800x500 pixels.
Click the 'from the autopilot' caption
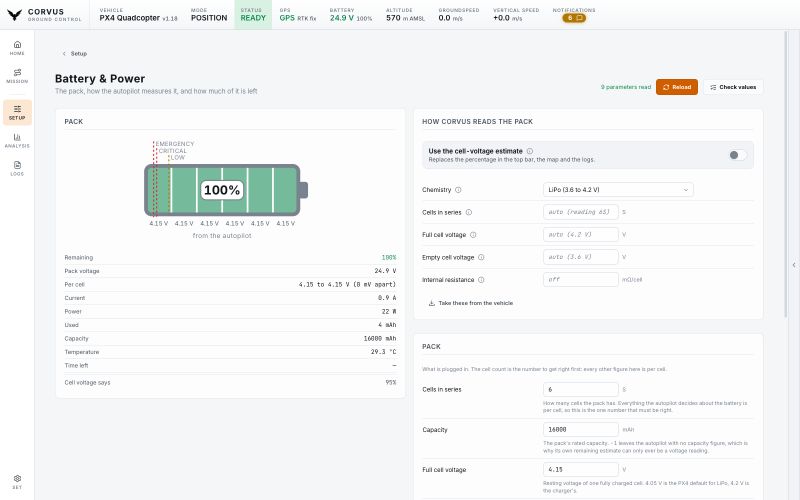[x=222, y=236]
